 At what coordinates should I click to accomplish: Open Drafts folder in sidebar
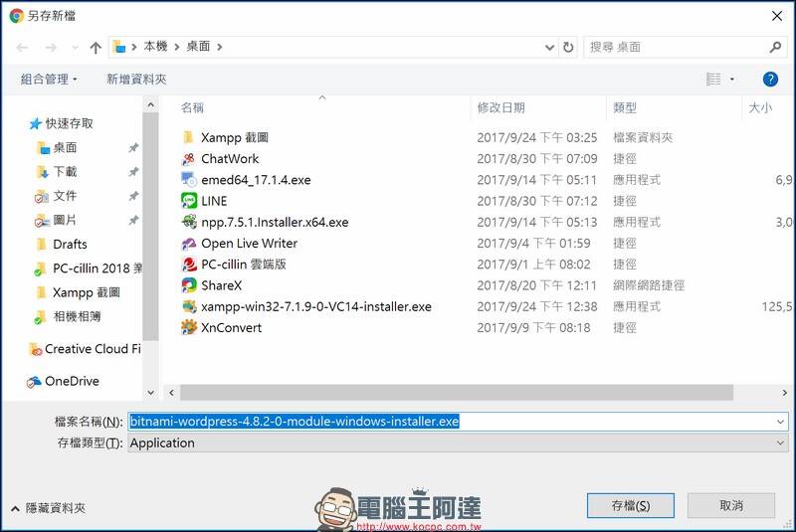coord(70,245)
